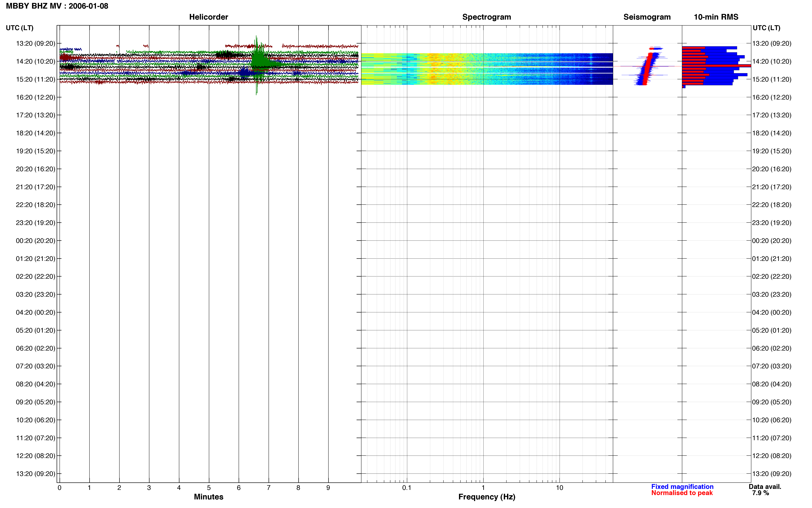Click the right '12:20 (08:20)' time label
The image size is (812, 508).
coord(772,456)
